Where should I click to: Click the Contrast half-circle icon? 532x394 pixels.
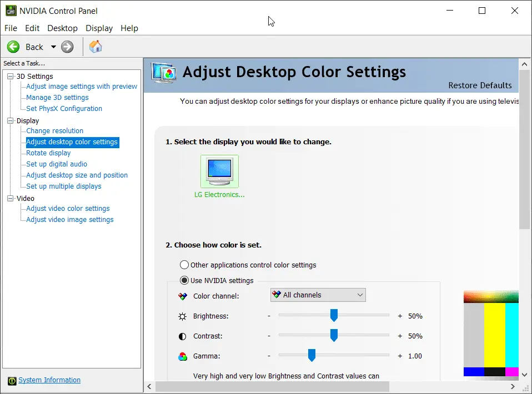point(183,336)
